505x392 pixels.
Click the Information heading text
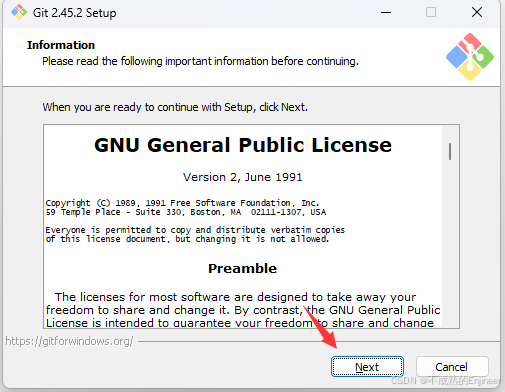(x=61, y=45)
